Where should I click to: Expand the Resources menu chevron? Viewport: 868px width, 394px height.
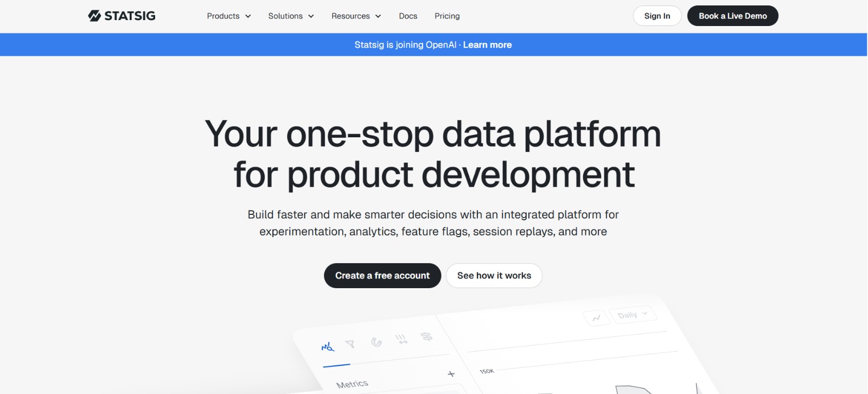378,16
